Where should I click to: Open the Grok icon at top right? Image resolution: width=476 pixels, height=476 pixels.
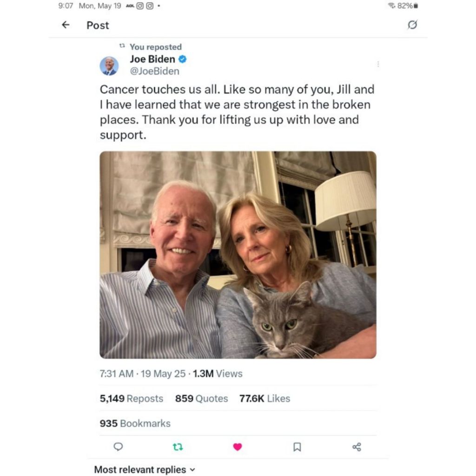[x=412, y=25]
